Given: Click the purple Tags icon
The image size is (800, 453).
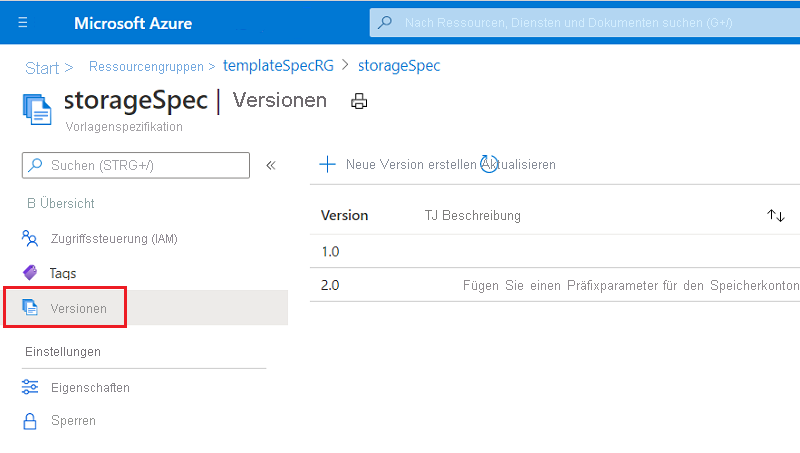Looking at the screenshot, I should click(x=30, y=273).
